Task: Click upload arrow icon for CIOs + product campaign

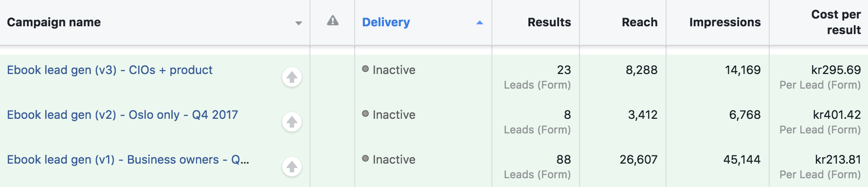Action: (x=292, y=77)
